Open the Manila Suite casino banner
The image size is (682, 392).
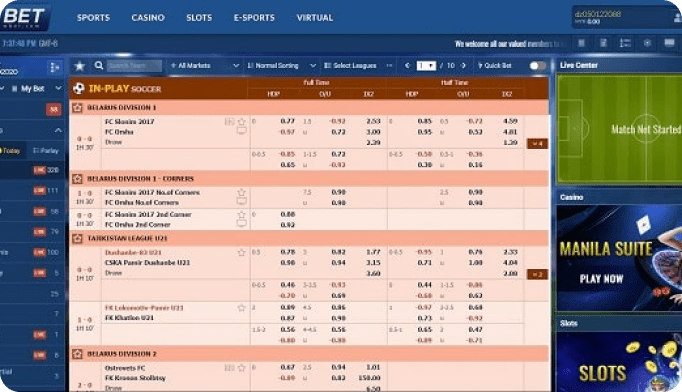coord(619,258)
